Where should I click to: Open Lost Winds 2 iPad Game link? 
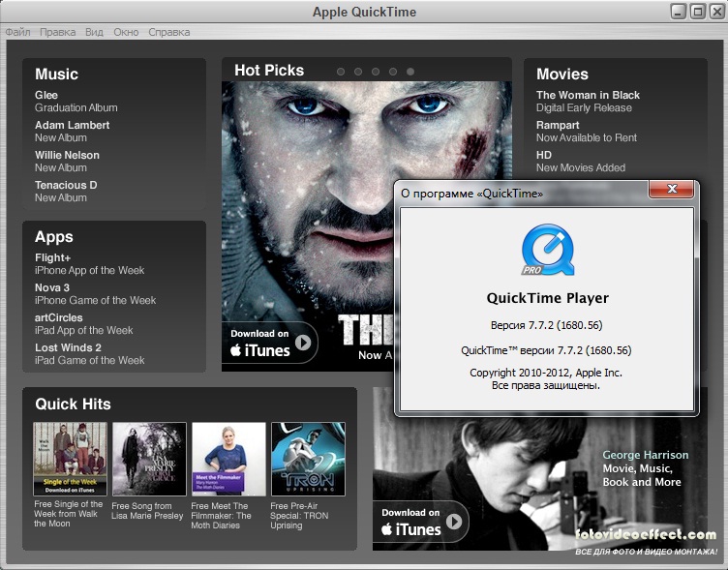point(90,353)
